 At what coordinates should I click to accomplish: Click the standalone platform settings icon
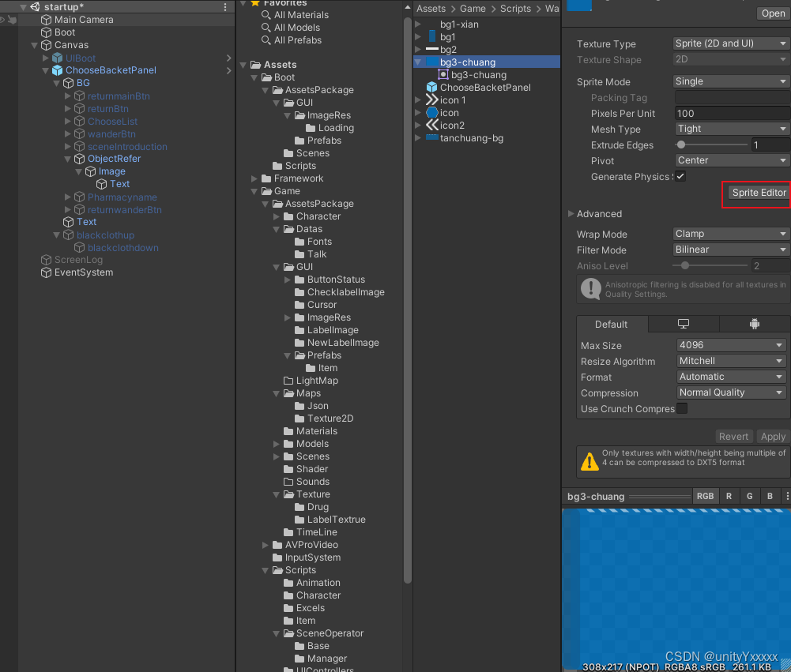(683, 324)
